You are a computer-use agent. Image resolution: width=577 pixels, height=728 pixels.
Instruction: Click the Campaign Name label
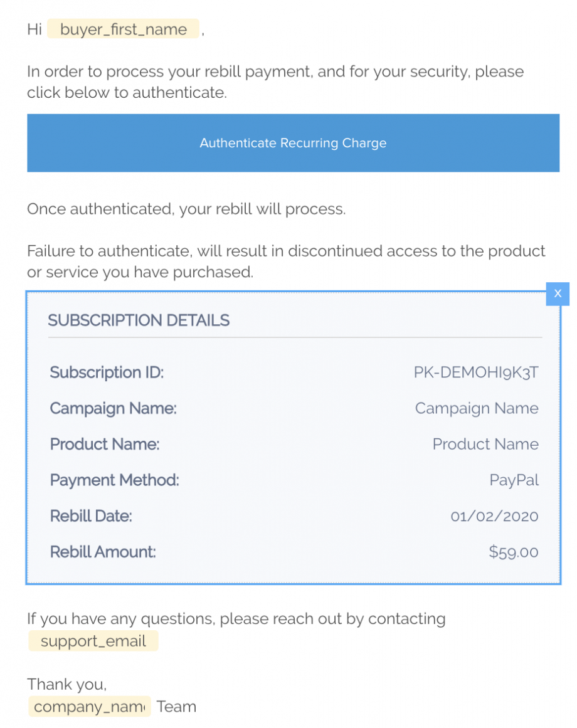point(114,408)
